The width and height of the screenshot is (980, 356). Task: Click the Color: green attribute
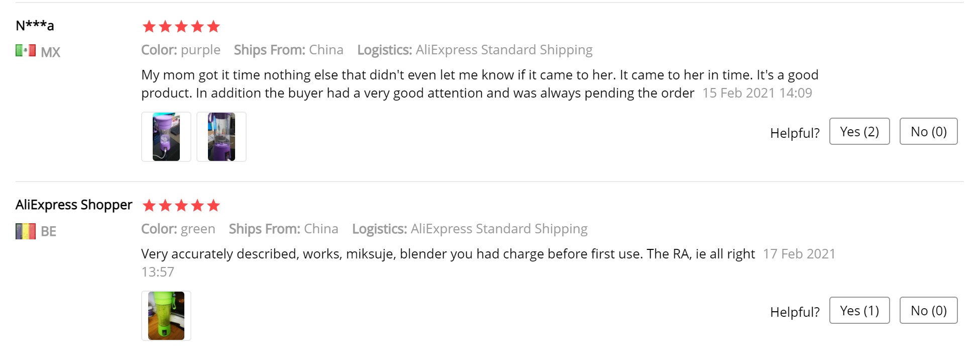pos(178,229)
